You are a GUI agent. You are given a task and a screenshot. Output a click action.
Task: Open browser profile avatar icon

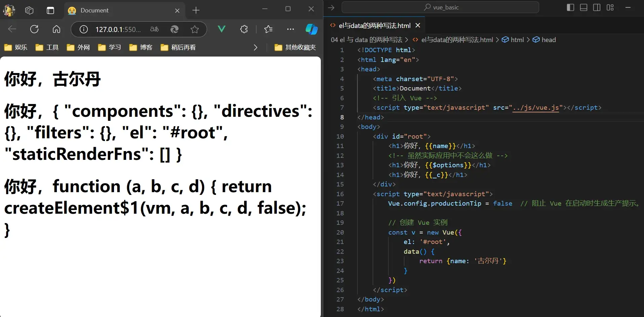(9, 10)
